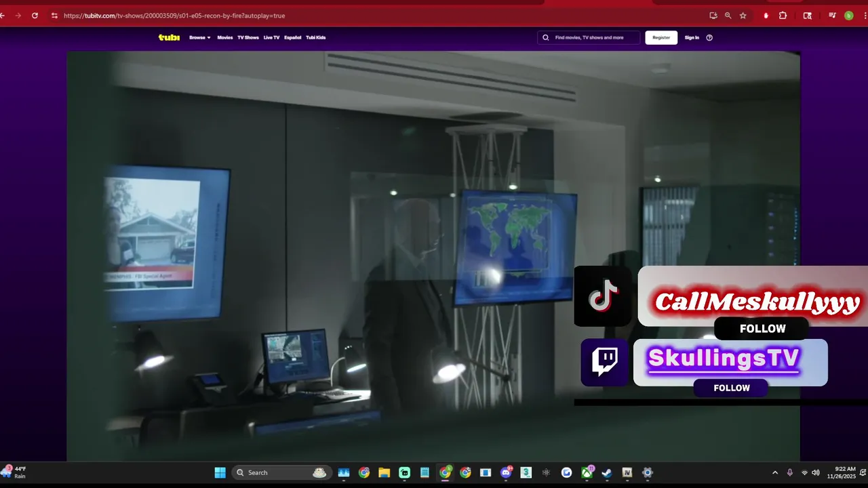Open the Notepad taskbar icon
This screenshot has width=868, height=488.
[425, 472]
